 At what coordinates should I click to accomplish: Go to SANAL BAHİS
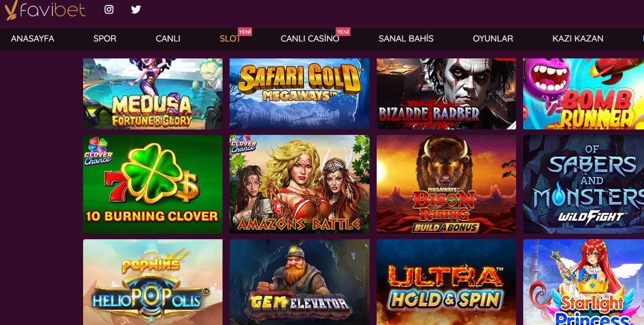[x=406, y=39]
